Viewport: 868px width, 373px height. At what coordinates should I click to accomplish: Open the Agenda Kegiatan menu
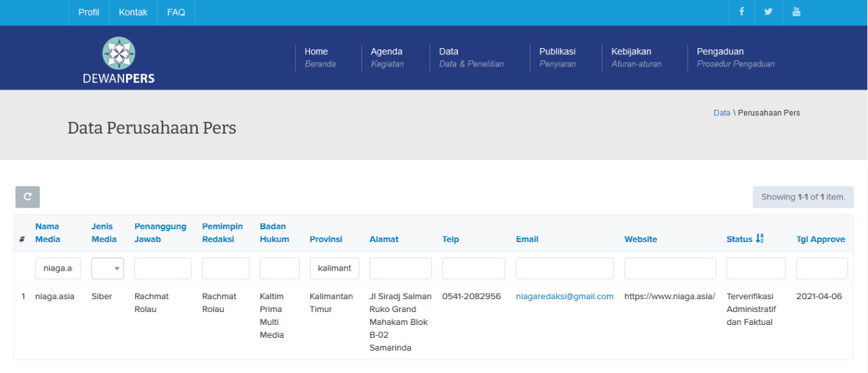click(x=387, y=58)
